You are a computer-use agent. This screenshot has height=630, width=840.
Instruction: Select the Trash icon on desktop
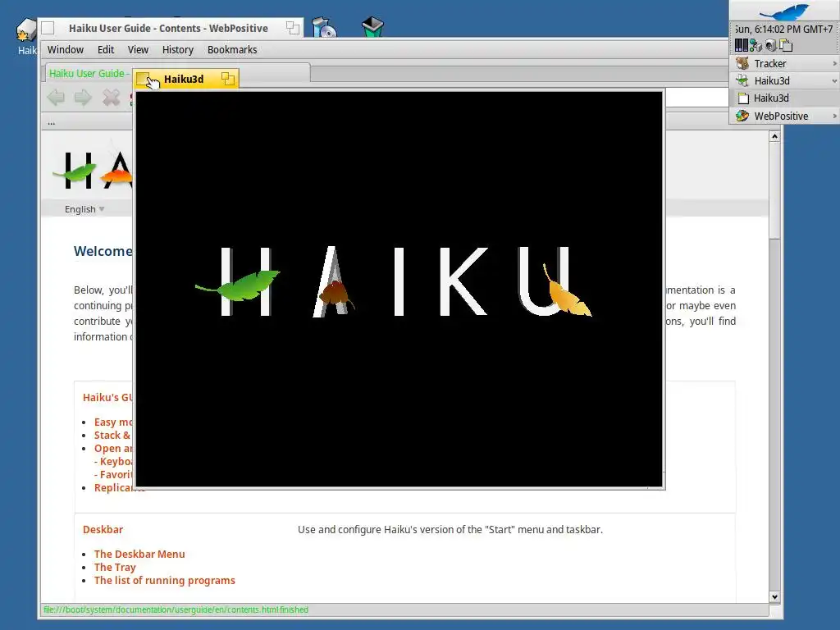tap(372, 27)
